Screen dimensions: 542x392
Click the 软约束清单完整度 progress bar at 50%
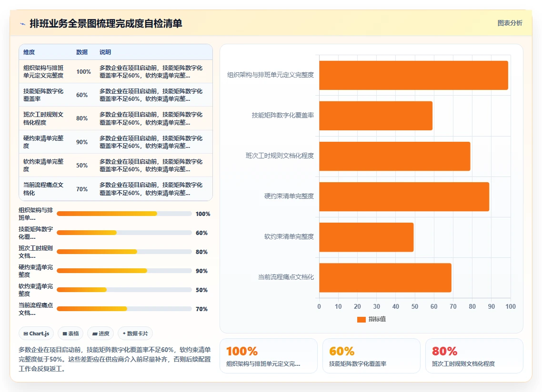[124, 290]
